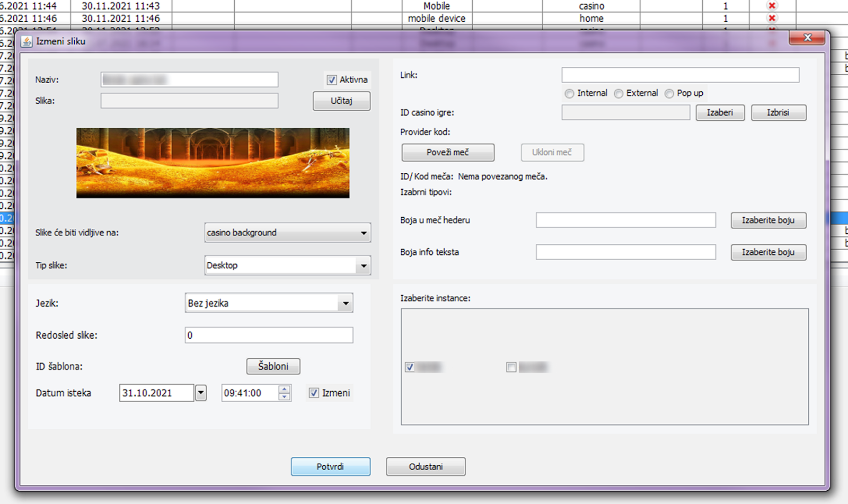Click the '30.11.2021 11:43' cell in background table
The width and height of the screenshot is (848, 504).
121,6
